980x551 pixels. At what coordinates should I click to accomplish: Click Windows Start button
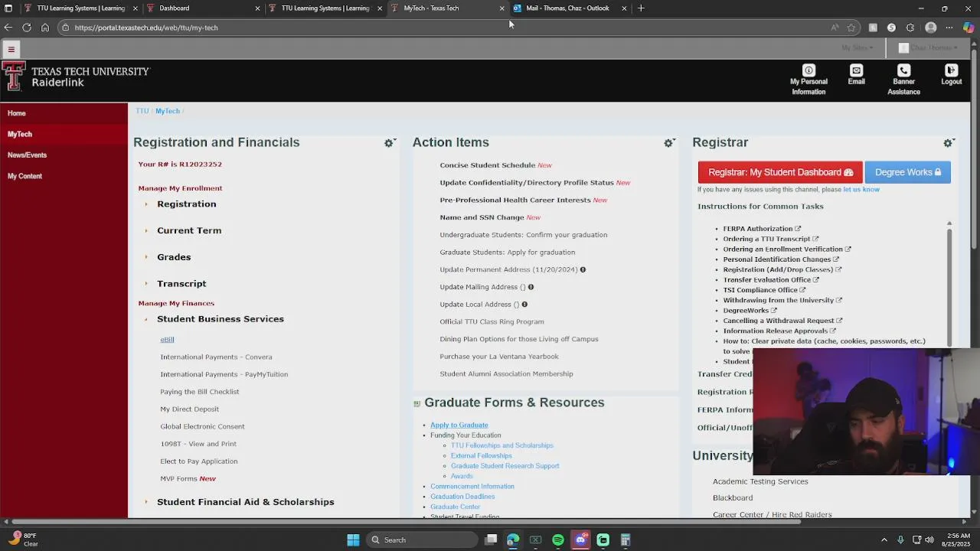353,540
